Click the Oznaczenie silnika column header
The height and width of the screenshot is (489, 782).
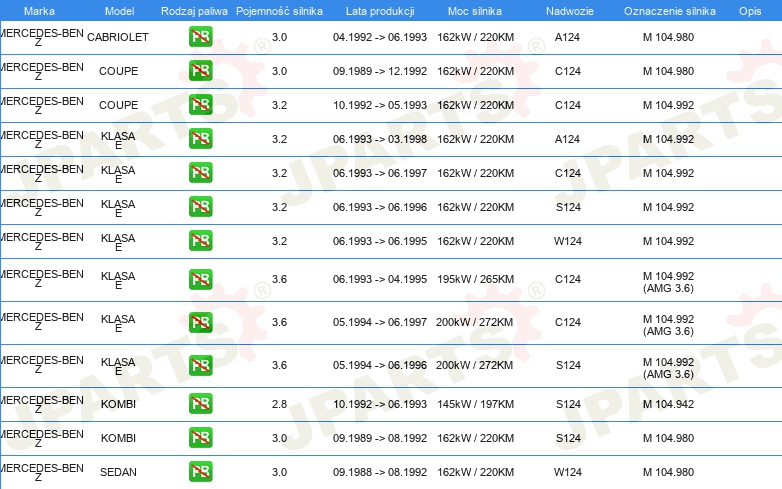click(x=670, y=11)
